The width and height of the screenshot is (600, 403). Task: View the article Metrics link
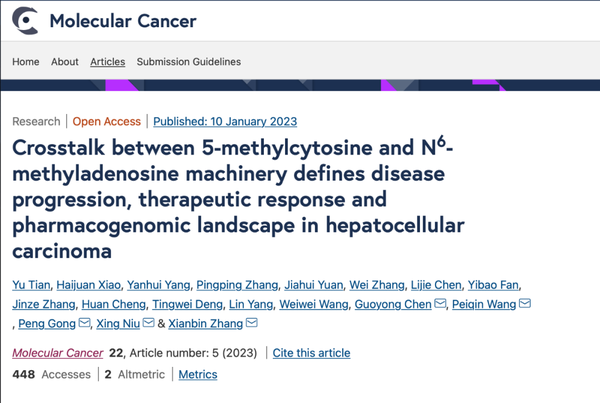(x=198, y=375)
